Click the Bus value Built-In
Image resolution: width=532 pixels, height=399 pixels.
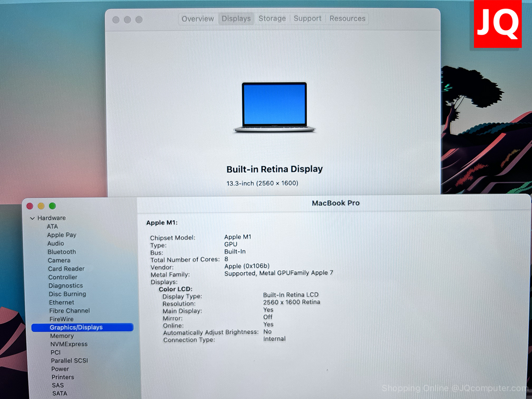(x=235, y=251)
